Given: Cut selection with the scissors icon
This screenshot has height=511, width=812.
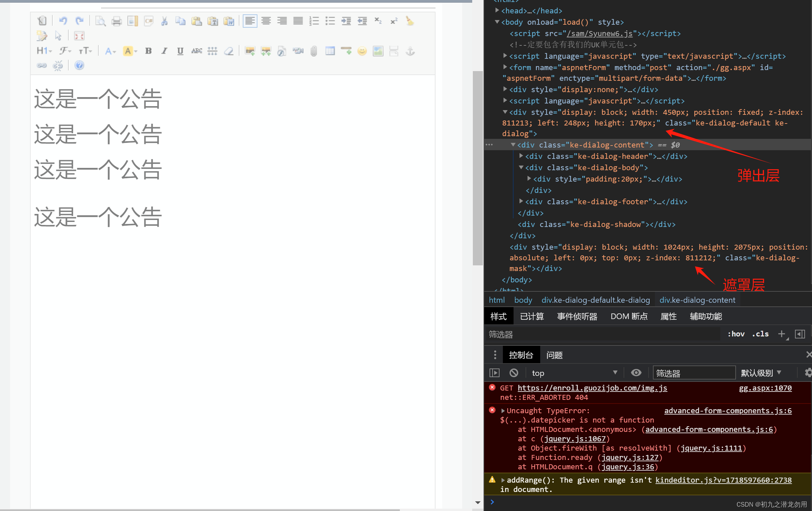Looking at the screenshot, I should tap(164, 21).
